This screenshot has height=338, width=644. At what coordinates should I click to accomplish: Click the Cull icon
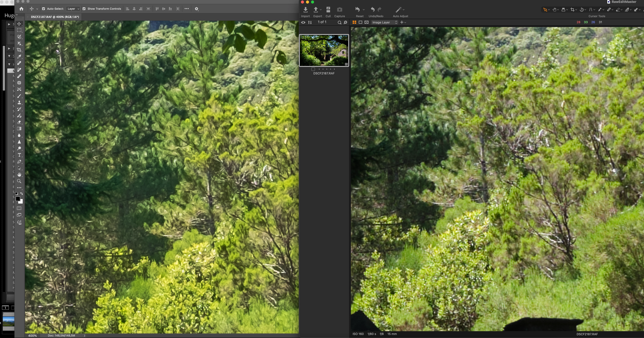pyautogui.click(x=328, y=10)
